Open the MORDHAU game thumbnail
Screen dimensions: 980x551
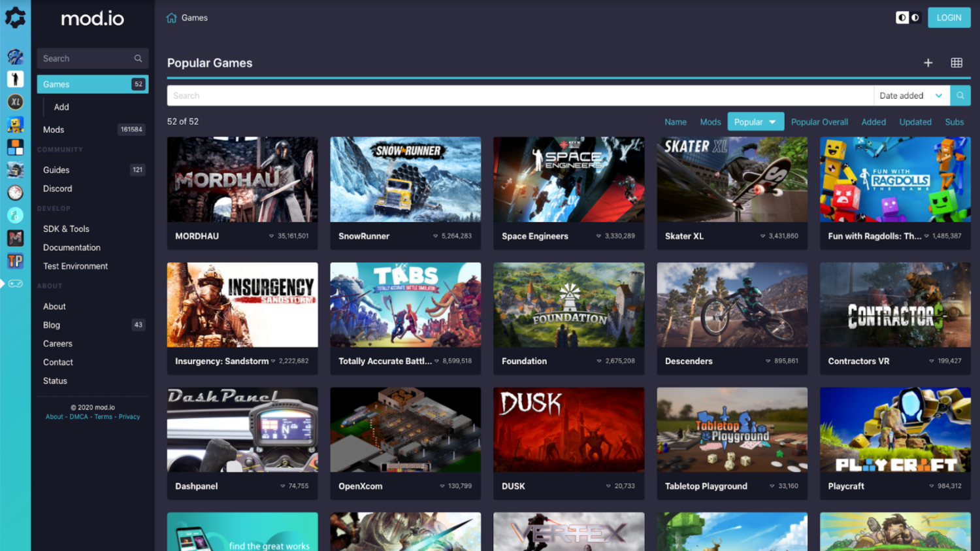(x=242, y=180)
